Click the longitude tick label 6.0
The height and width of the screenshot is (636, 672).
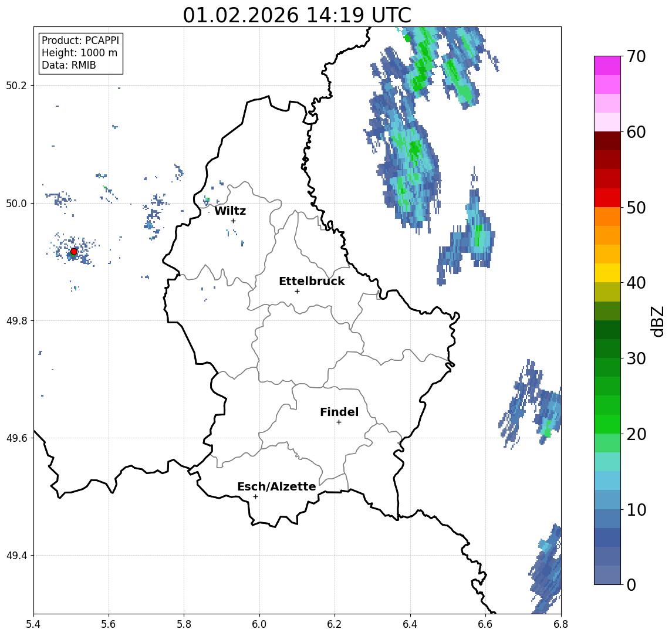[x=259, y=624]
